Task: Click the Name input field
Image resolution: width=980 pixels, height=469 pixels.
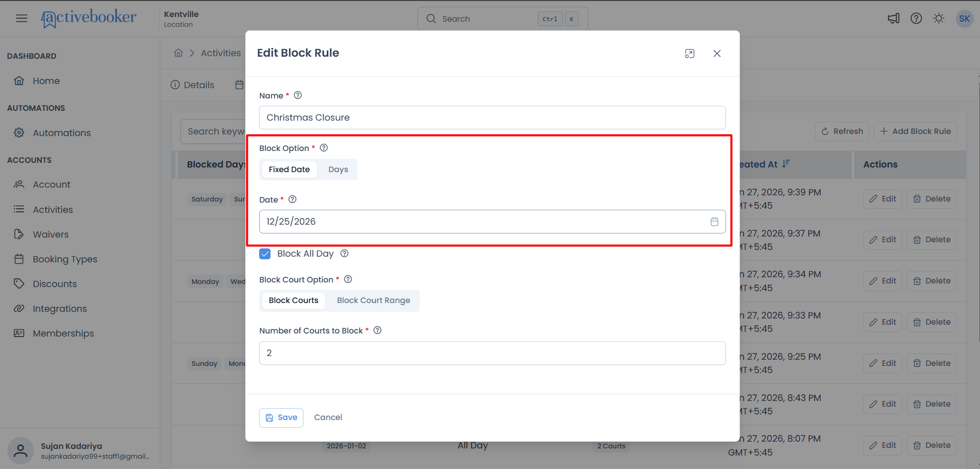Action: pos(492,118)
